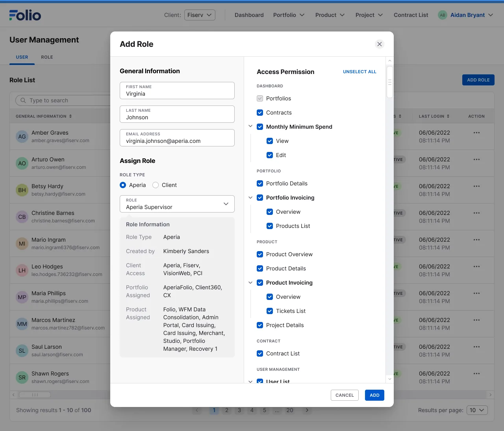Uncheck Edit under Monthly Minimum Spend
504x431 pixels.
point(270,155)
